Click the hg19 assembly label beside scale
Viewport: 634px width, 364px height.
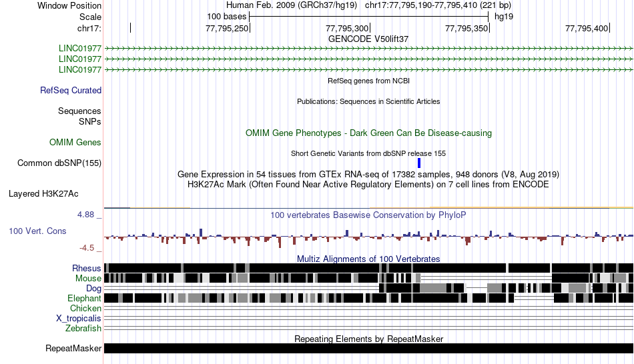pyautogui.click(x=504, y=17)
